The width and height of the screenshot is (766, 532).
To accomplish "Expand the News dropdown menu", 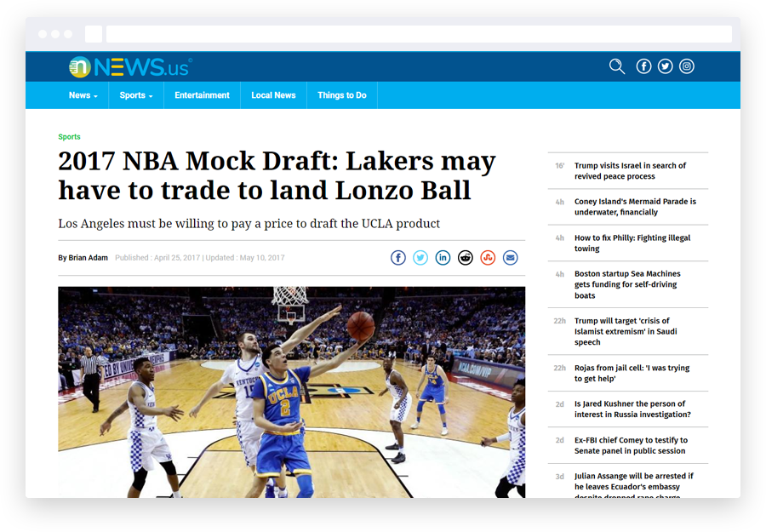I will point(83,95).
